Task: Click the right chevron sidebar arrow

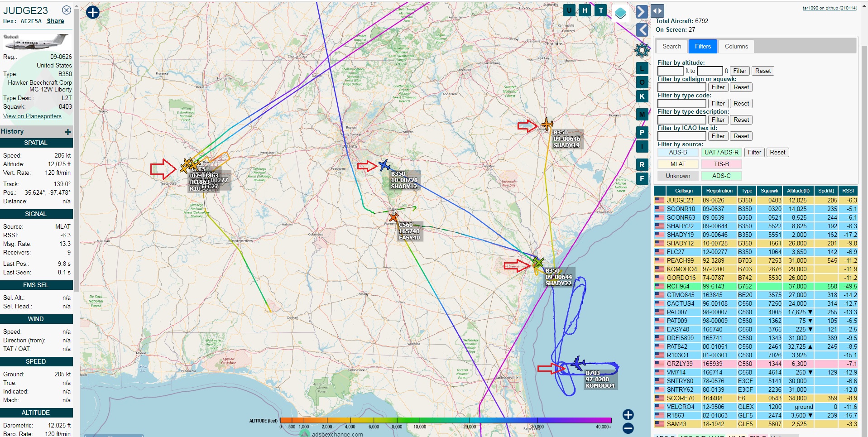Action: tap(642, 11)
